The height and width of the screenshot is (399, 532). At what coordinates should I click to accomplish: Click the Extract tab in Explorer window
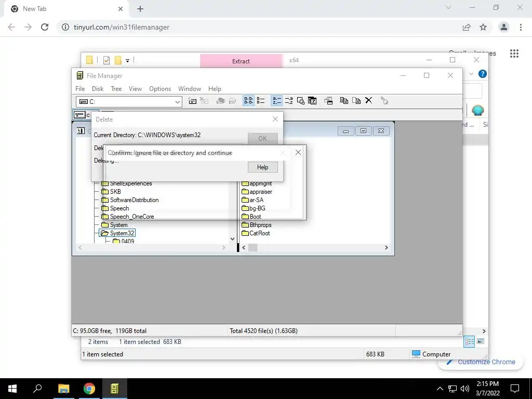241,61
